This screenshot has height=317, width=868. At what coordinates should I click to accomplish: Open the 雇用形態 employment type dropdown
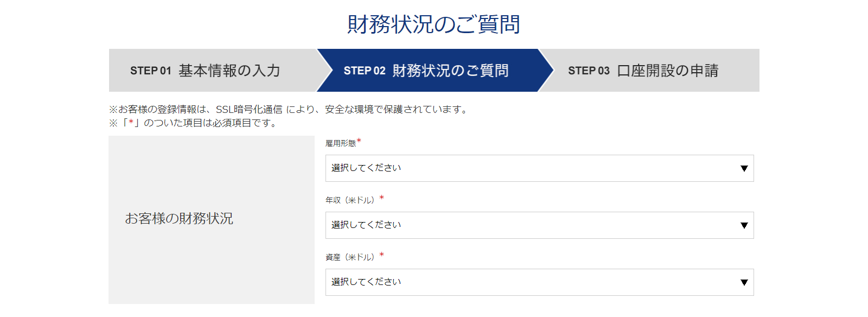pos(540,168)
